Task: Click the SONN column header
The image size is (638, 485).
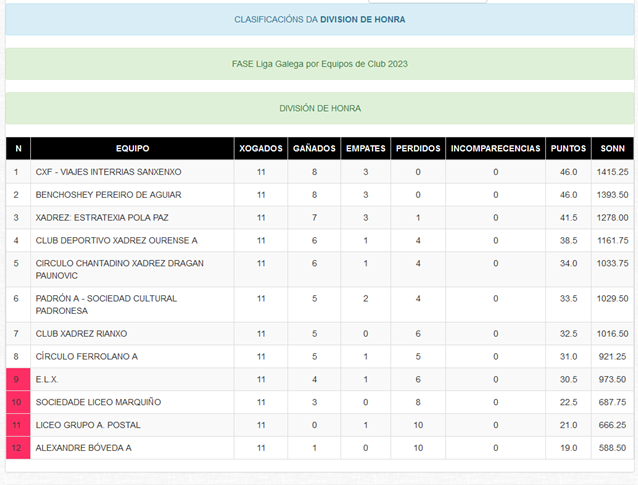Action: tap(611, 149)
